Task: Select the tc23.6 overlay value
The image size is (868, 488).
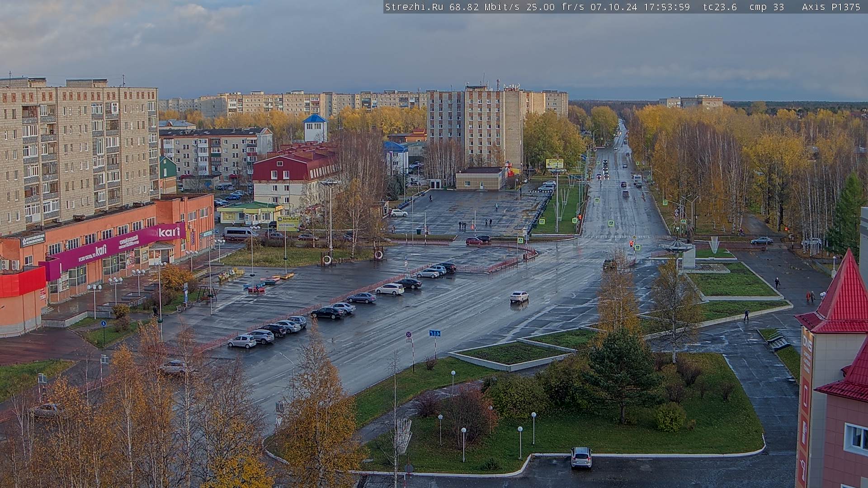Action: point(720,7)
